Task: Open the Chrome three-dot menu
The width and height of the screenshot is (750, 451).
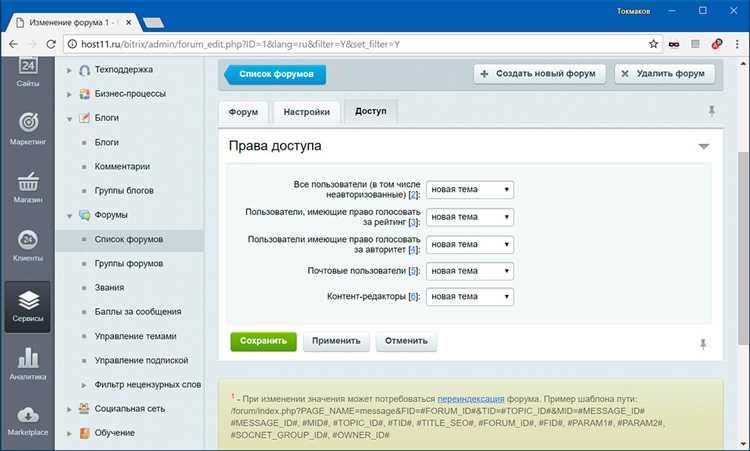Action: (x=737, y=44)
